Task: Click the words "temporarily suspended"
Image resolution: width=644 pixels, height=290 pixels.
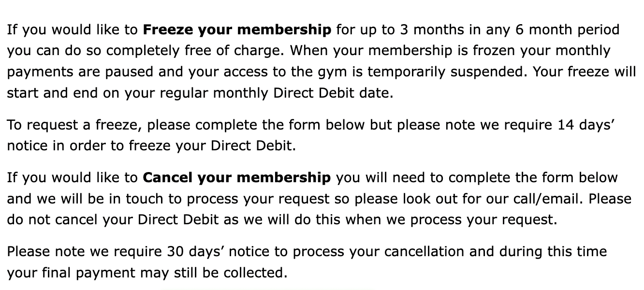Action: pyautogui.click(x=448, y=72)
